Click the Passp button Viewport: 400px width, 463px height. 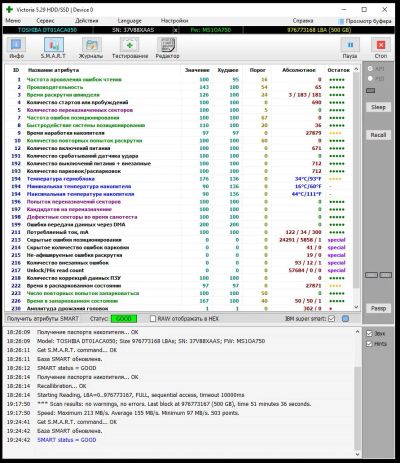[378, 308]
